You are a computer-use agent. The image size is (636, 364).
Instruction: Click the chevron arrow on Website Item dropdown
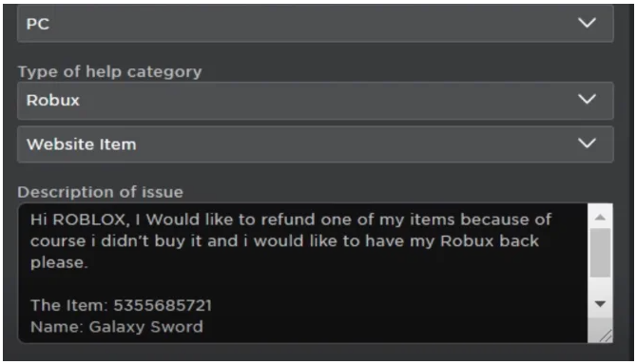[587, 143]
